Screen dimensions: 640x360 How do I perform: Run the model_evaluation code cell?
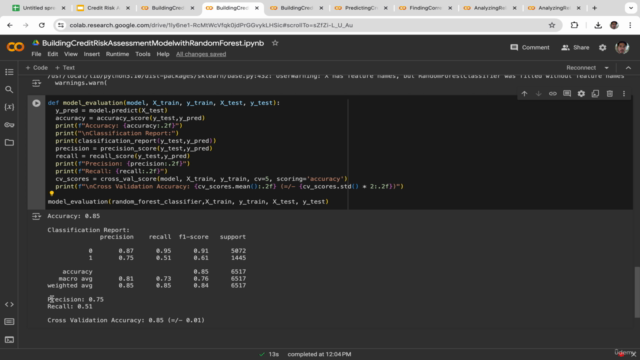tap(36, 103)
